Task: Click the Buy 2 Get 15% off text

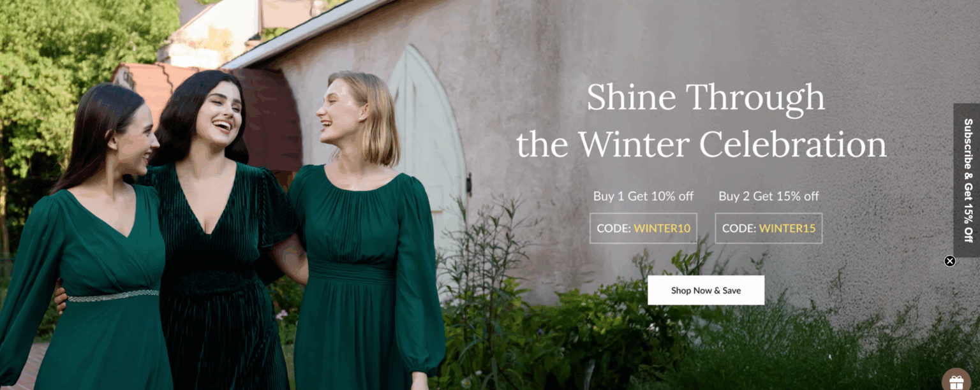Action: point(769,196)
